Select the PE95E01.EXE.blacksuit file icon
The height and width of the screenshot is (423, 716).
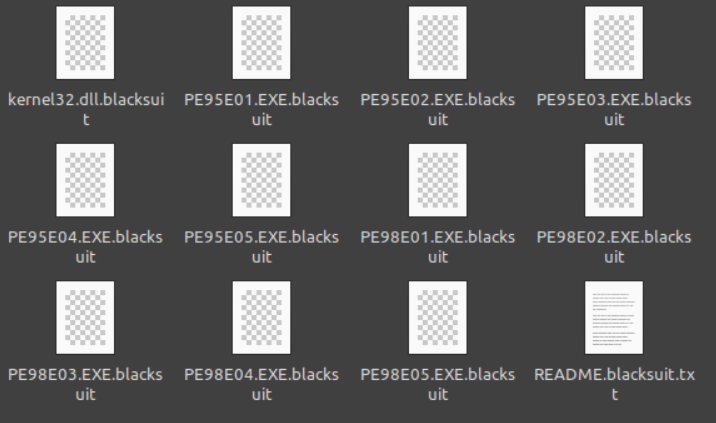tap(262, 42)
